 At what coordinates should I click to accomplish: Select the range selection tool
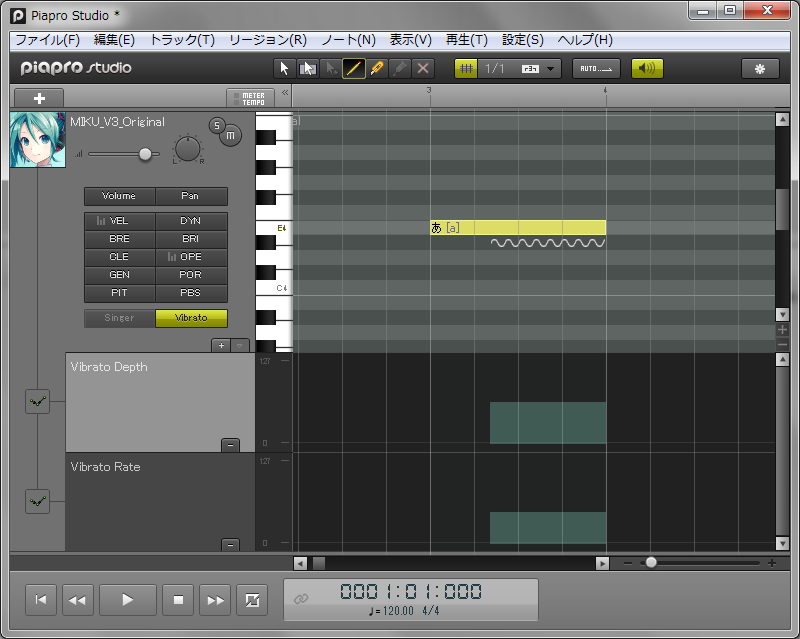tap(308, 68)
